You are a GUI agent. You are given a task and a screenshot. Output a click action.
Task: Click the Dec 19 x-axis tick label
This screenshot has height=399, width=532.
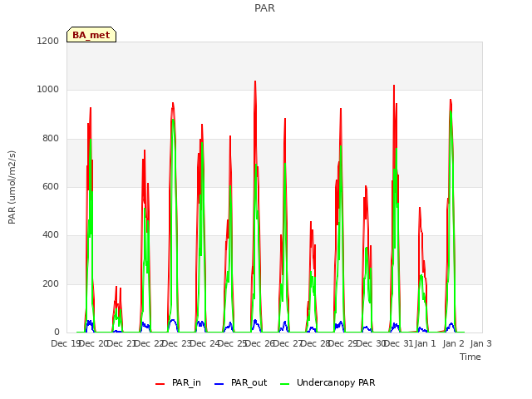[65, 343]
